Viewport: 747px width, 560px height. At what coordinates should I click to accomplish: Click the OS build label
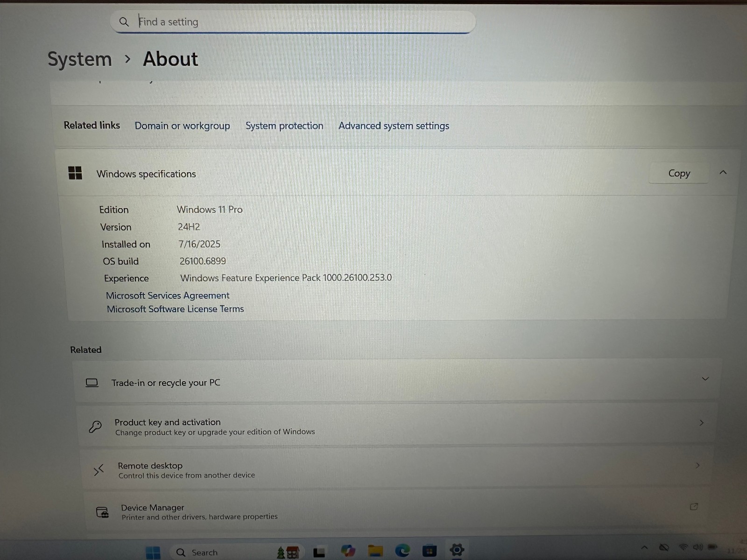pyautogui.click(x=121, y=261)
